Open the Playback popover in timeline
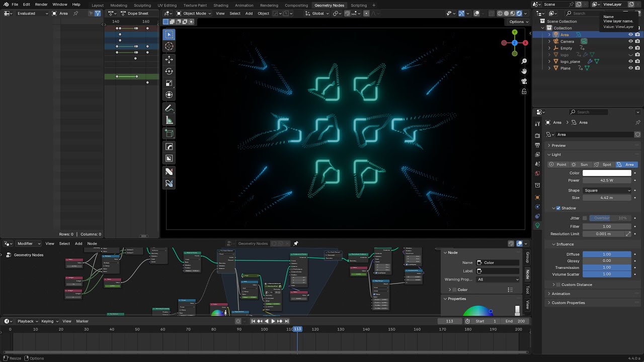 coord(27,321)
